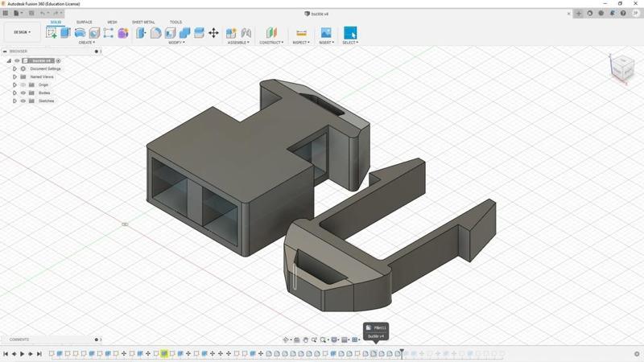Show the Origin folder with the eye icon
The image size is (644, 362).
pyautogui.click(x=23, y=84)
